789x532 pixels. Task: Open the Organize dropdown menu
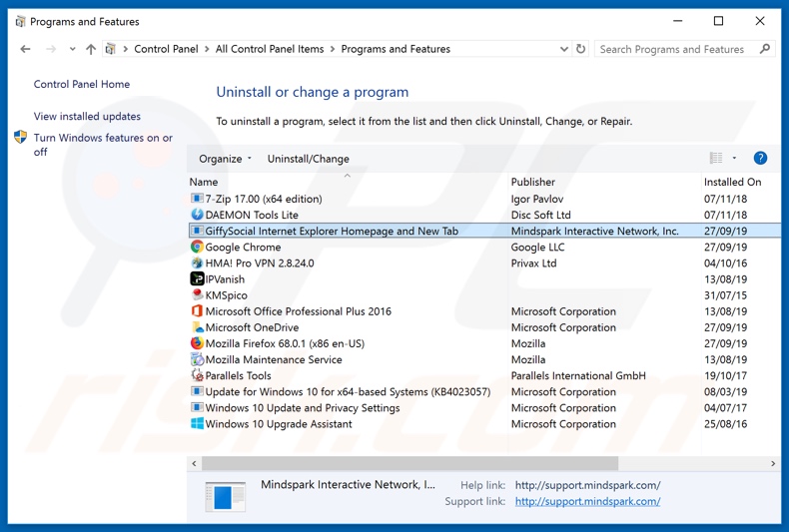pyautogui.click(x=225, y=159)
